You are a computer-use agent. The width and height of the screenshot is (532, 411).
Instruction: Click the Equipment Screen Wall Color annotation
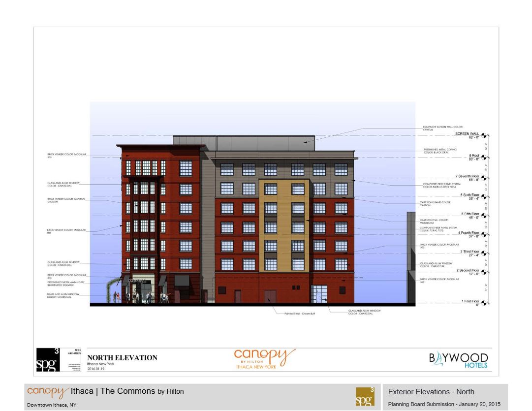click(443, 128)
